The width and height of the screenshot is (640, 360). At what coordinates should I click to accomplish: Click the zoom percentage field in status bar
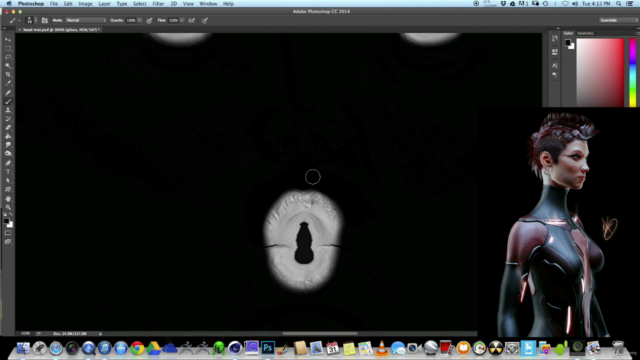click(25, 333)
